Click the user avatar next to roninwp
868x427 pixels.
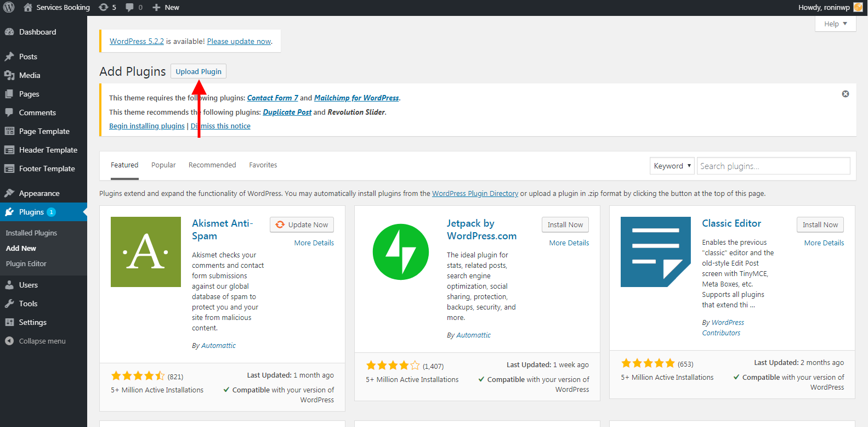[x=858, y=7]
